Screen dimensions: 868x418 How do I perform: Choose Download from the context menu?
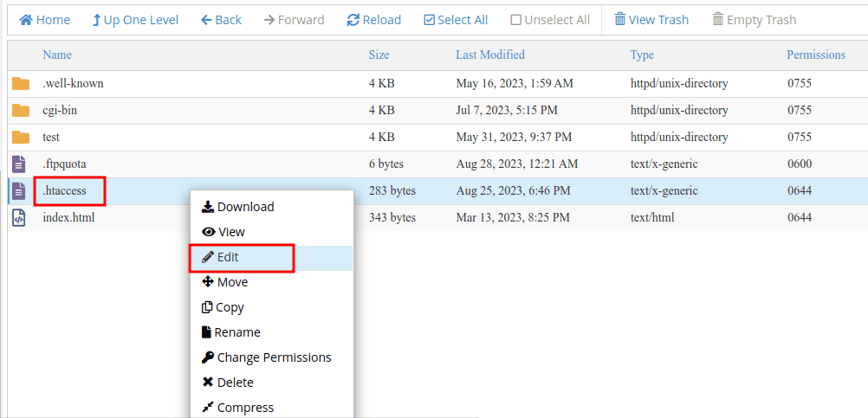(245, 207)
